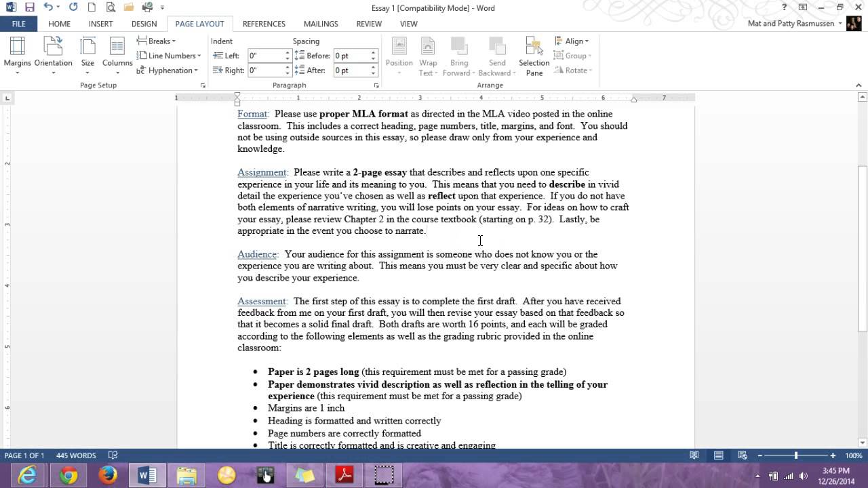Switch to Web Layout view
The image size is (868, 488).
pos(743,455)
